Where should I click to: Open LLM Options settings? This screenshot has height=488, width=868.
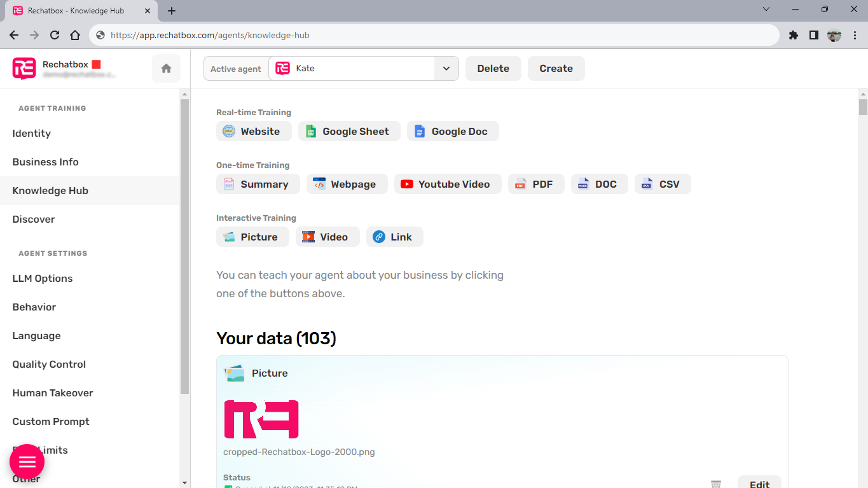[x=90, y=278]
